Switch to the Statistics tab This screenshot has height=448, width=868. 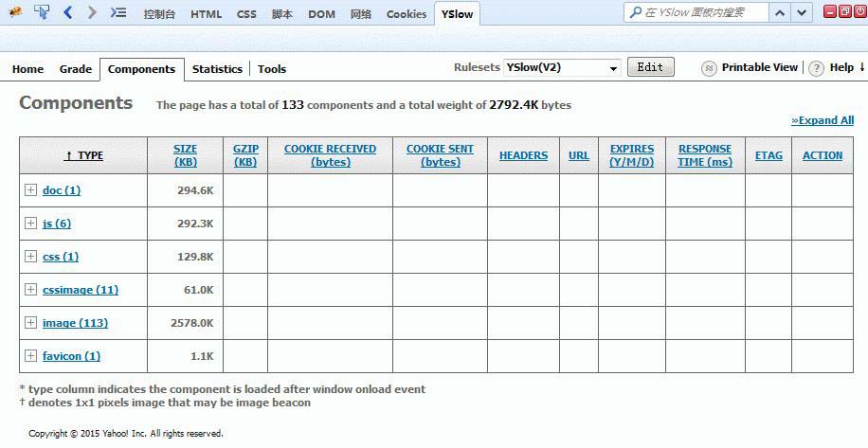(217, 69)
